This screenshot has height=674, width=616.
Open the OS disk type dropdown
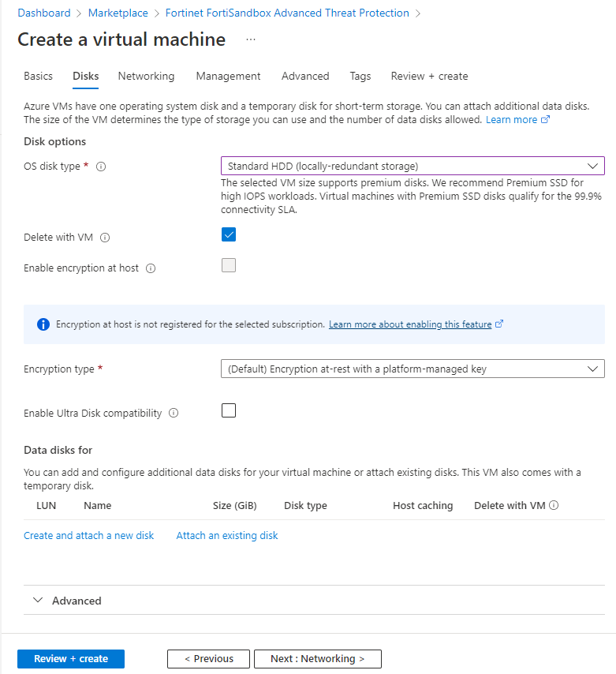coord(413,166)
